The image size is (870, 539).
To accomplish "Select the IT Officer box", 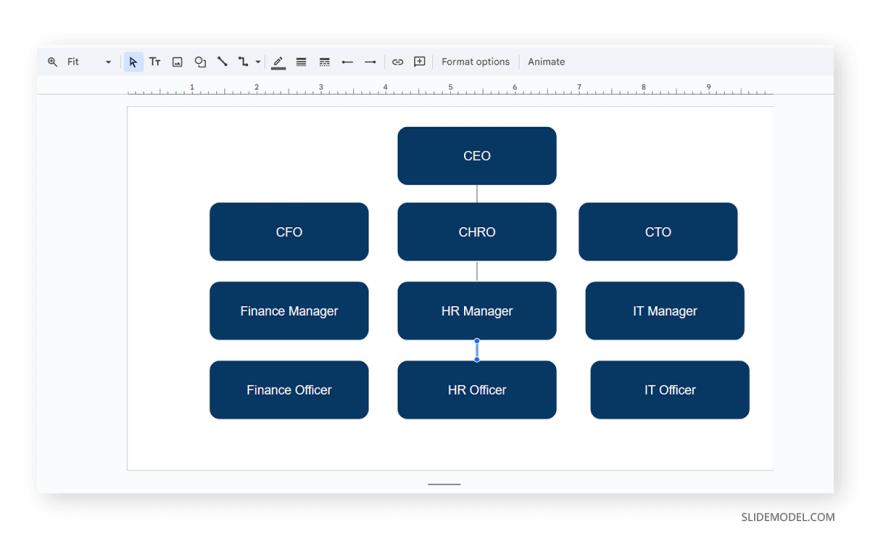I will click(670, 390).
